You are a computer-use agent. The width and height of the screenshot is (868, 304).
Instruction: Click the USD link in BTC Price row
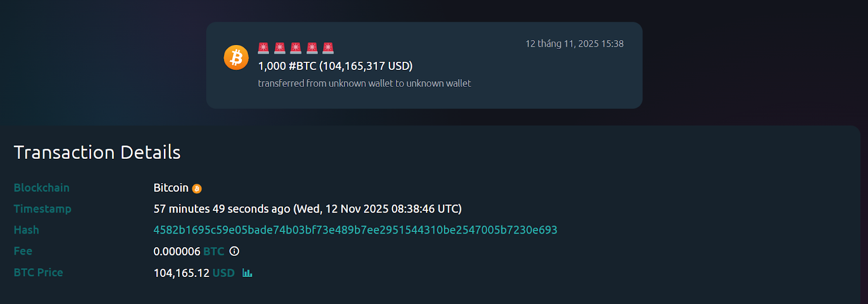click(x=224, y=273)
